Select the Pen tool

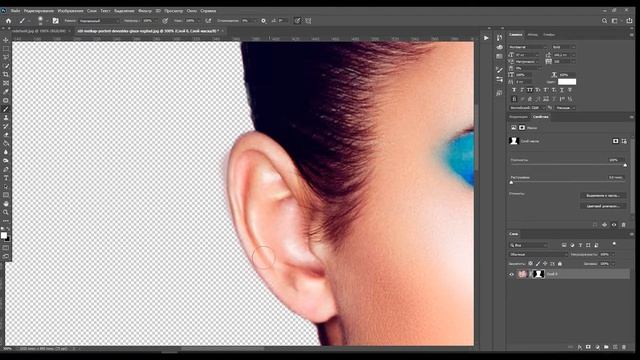point(6,169)
